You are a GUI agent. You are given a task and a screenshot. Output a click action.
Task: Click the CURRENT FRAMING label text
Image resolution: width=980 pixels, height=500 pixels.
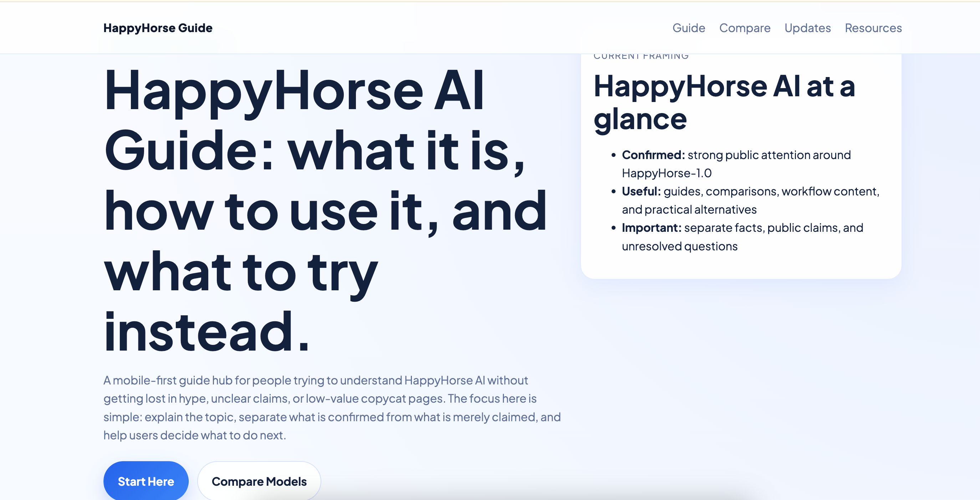pos(640,56)
